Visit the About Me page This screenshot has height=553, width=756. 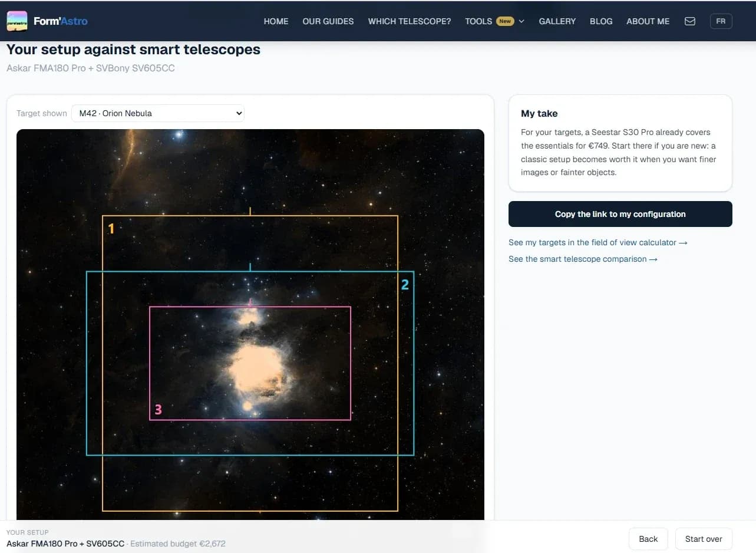[x=648, y=21]
